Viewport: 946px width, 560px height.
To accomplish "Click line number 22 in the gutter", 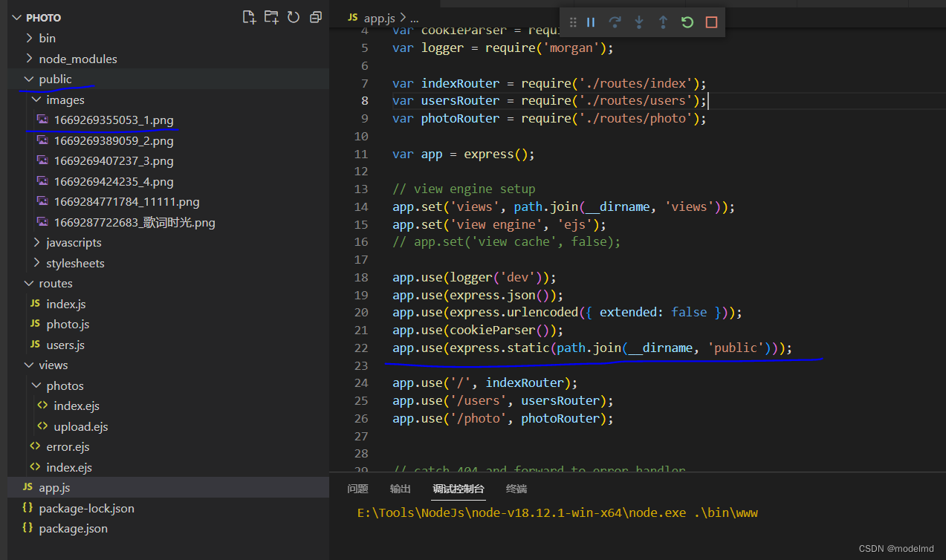I will pyautogui.click(x=360, y=348).
